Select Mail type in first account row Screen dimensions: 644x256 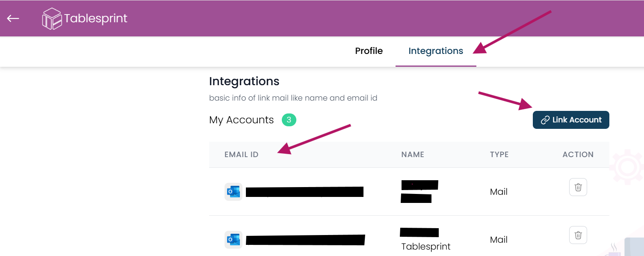point(499,192)
